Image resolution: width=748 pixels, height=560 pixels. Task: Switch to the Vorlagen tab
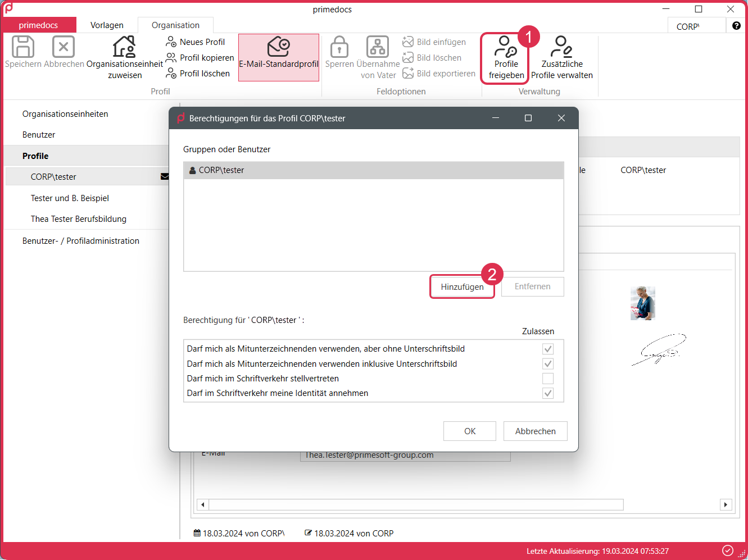coord(107,25)
